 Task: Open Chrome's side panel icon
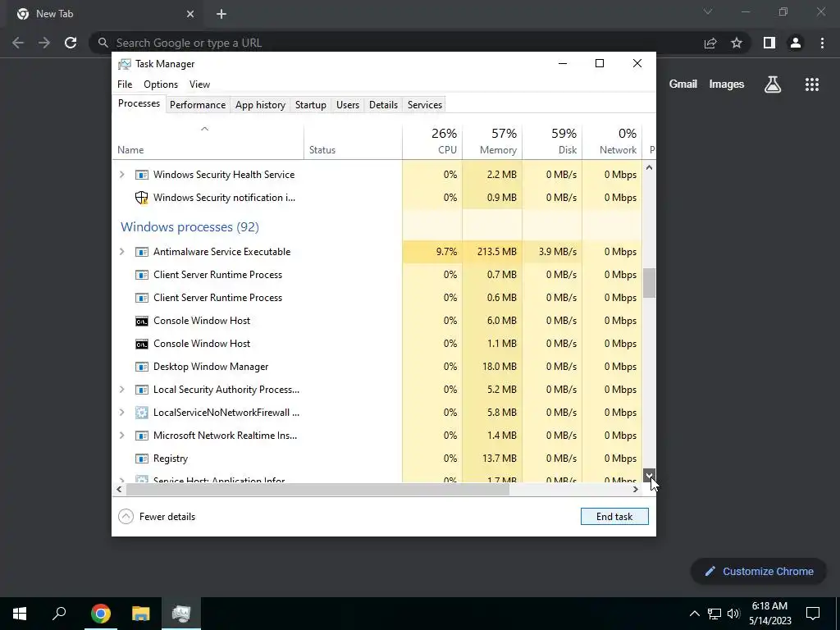(769, 43)
